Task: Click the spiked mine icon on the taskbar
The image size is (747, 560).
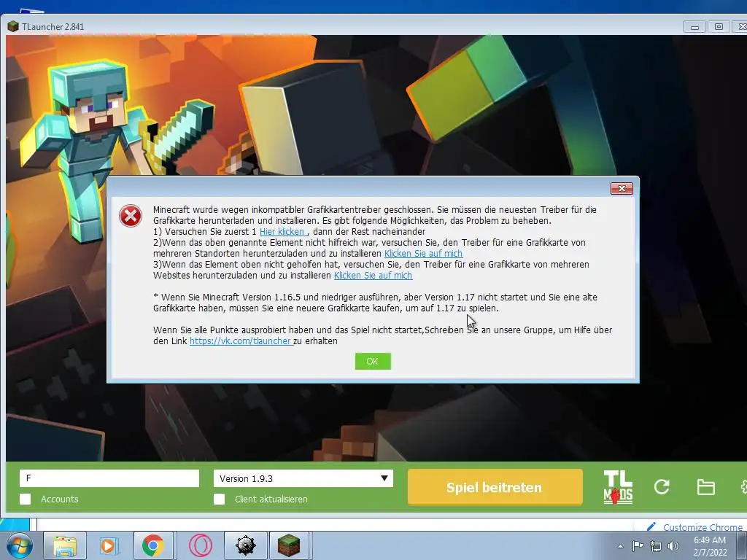Action: [x=245, y=545]
